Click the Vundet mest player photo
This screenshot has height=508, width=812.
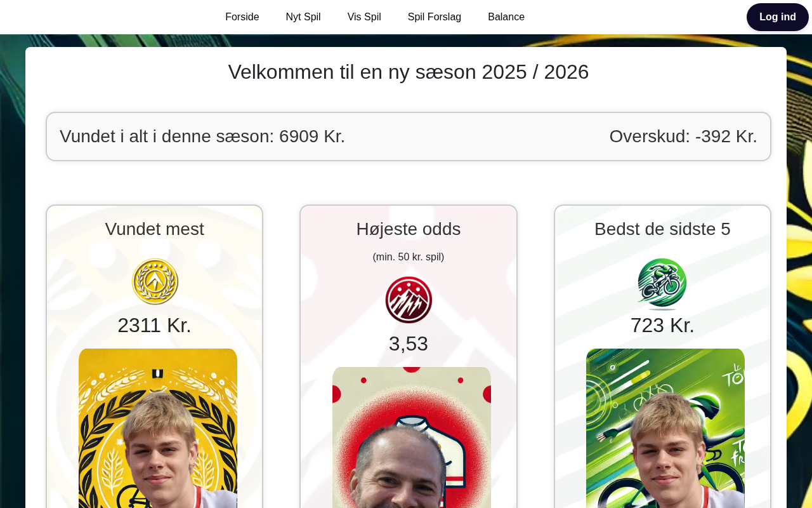coord(158,428)
